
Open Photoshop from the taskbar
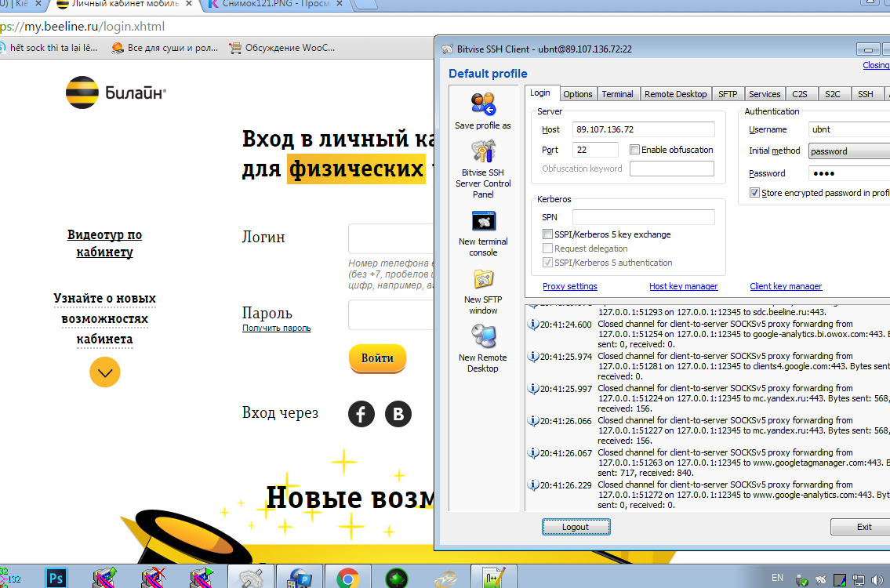56,577
